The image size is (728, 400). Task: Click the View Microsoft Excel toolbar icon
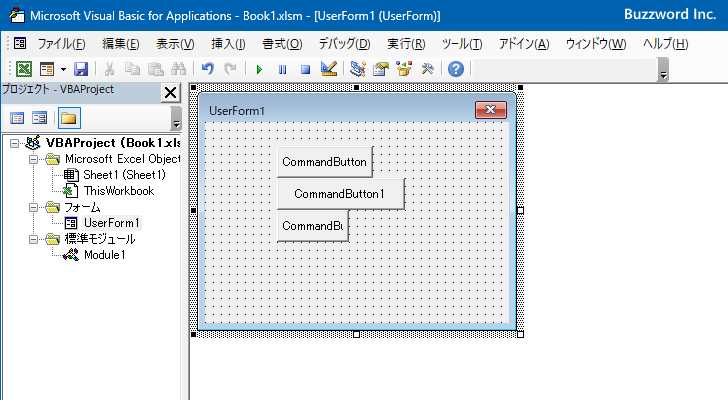[24, 69]
